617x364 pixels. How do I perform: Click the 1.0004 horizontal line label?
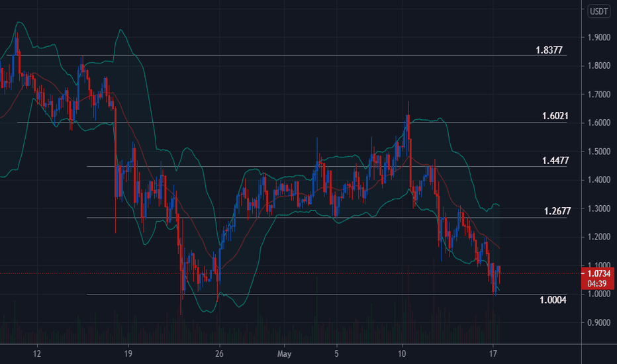(x=553, y=300)
